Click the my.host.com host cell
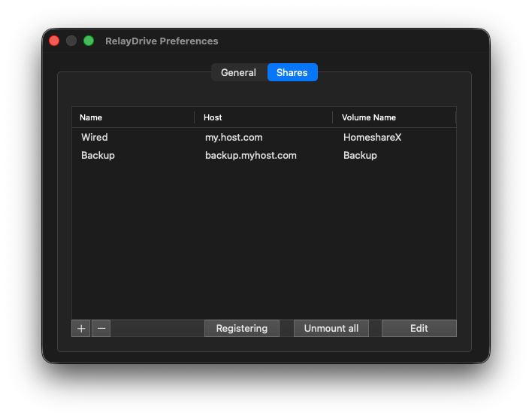Image resolution: width=532 pixels, height=419 pixels. tap(234, 138)
